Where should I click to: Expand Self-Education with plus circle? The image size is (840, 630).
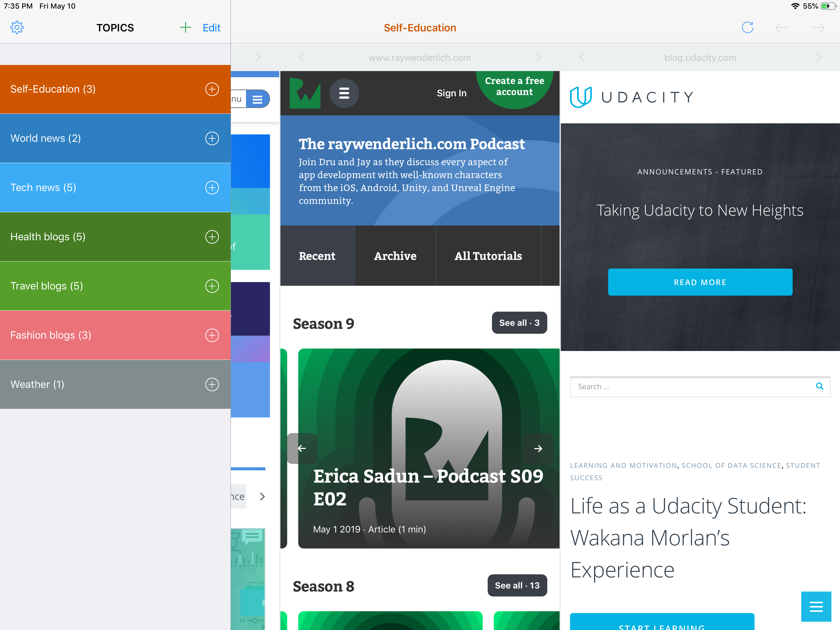click(x=212, y=89)
